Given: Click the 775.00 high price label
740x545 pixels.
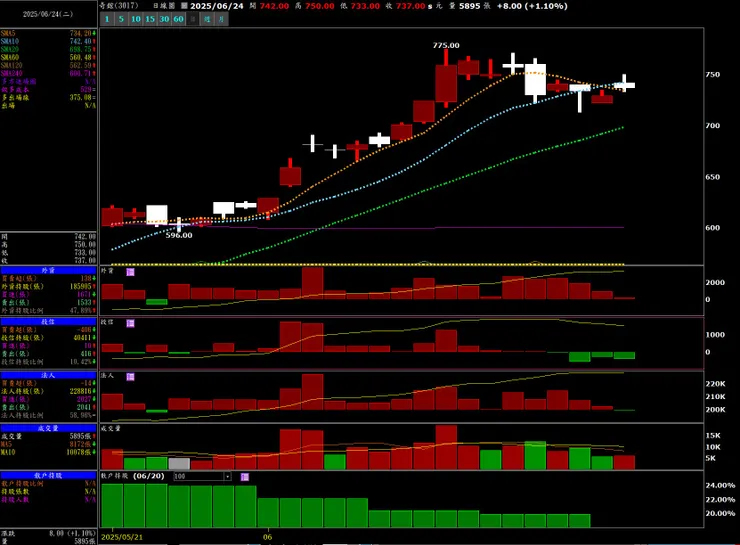Looking at the screenshot, I should click(446, 45).
